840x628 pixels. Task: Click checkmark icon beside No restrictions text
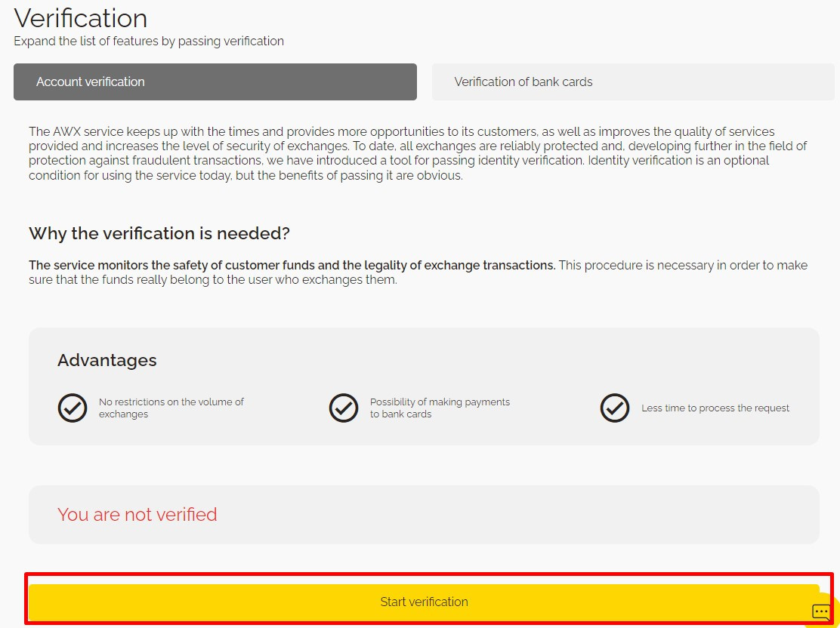(x=73, y=408)
